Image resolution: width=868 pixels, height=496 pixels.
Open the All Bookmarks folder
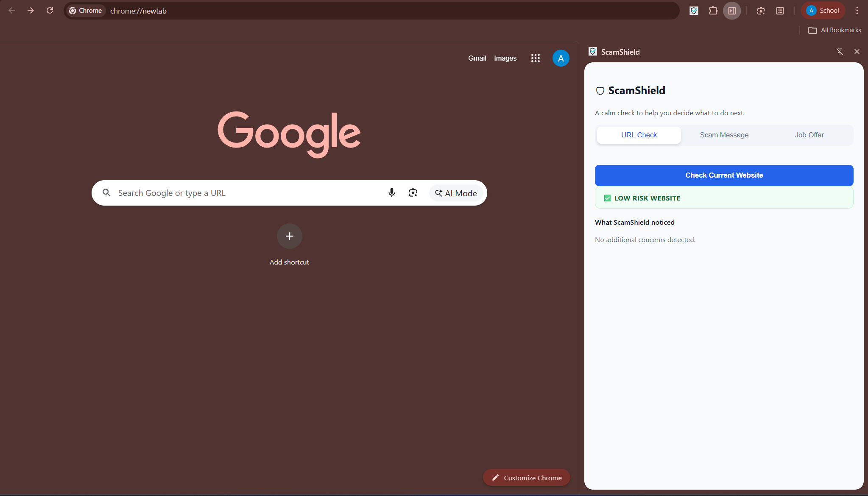[835, 30]
